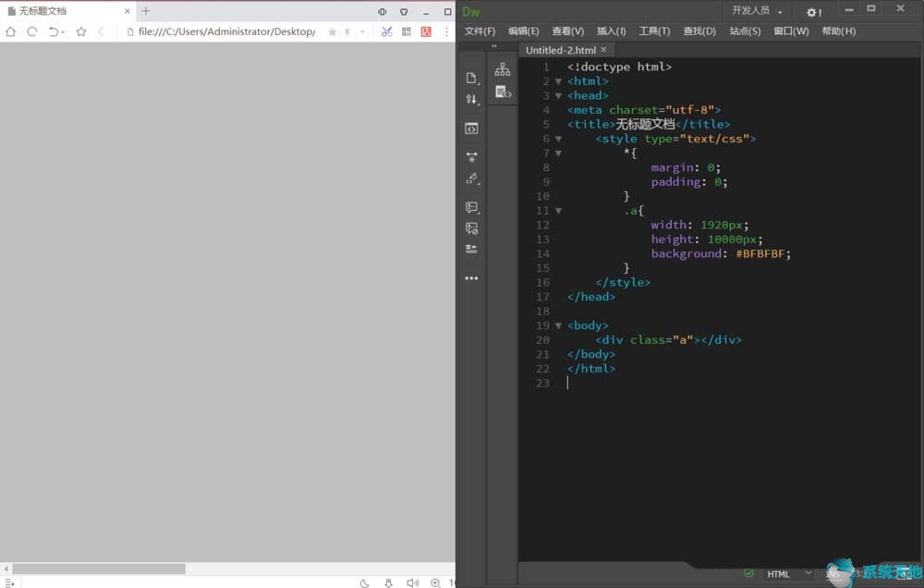
Task: Close the 无标题文档 browser tab
Action: pos(128,11)
